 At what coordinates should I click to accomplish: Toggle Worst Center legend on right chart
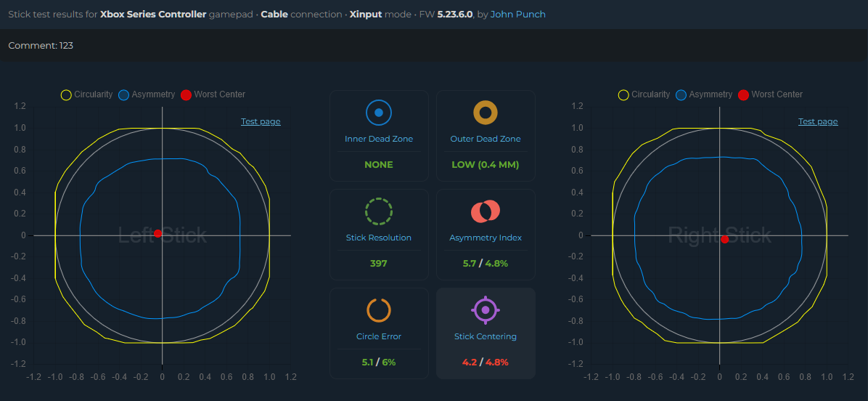[771, 94]
